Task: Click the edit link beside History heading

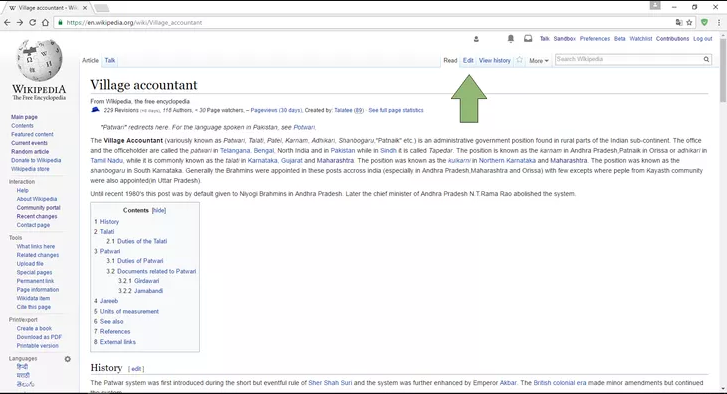Action: pyautogui.click(x=136, y=369)
